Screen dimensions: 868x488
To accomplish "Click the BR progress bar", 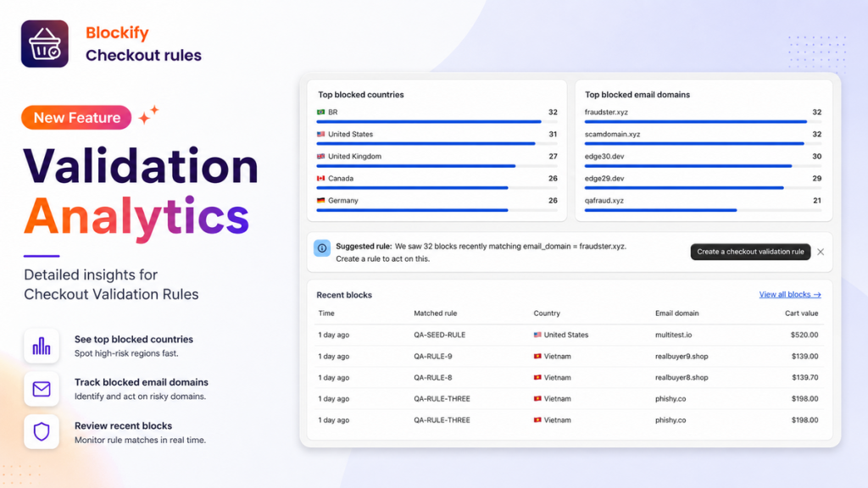I will tap(437, 122).
